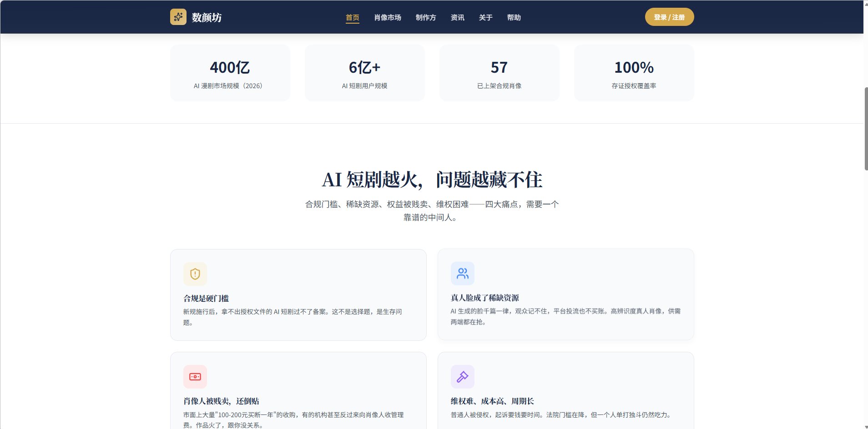The image size is (868, 429).
Task: Click the page vertical scrollbar thumb
Action: (866, 129)
